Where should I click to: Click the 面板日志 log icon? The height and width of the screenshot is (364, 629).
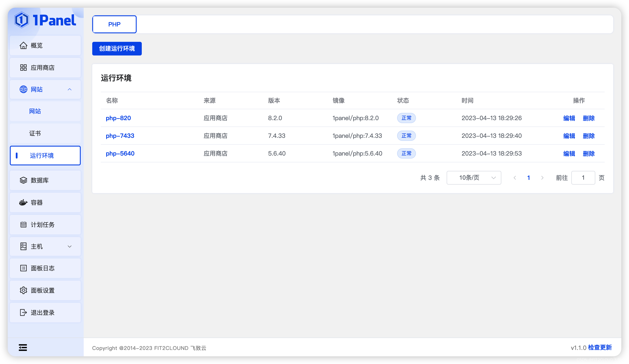pos(23,268)
